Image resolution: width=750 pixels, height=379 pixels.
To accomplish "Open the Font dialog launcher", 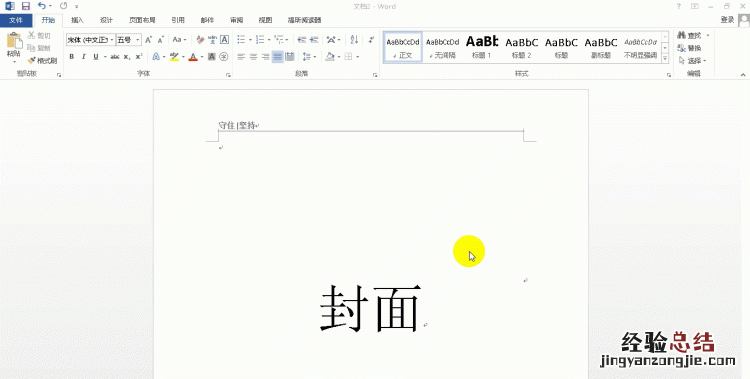I will click(x=228, y=75).
